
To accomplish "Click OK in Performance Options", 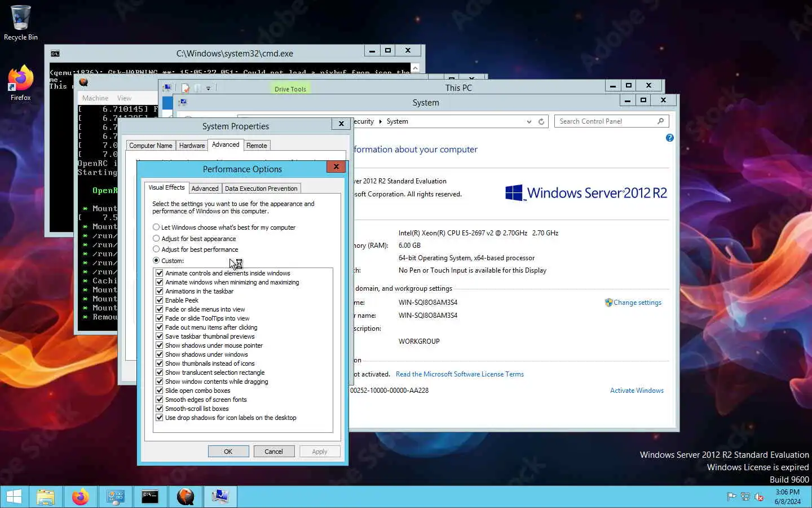I will click(228, 452).
